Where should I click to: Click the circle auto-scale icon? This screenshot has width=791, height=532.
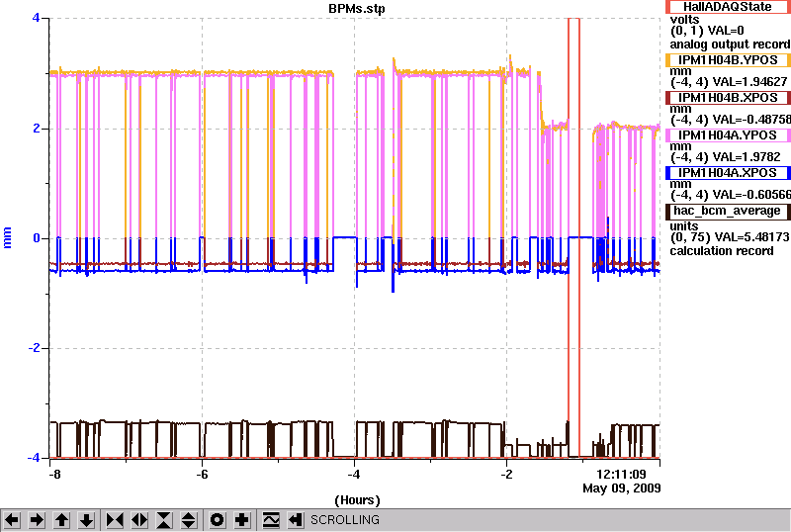(218, 520)
